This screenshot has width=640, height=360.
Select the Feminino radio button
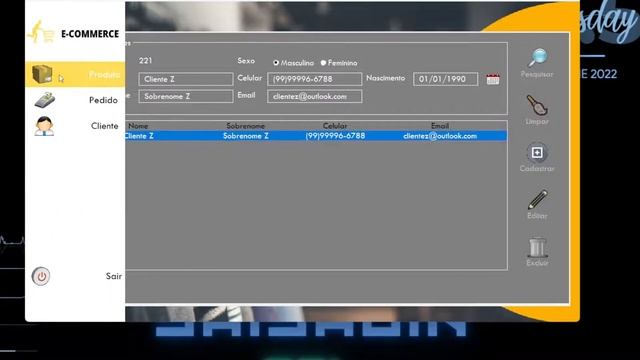(323, 63)
